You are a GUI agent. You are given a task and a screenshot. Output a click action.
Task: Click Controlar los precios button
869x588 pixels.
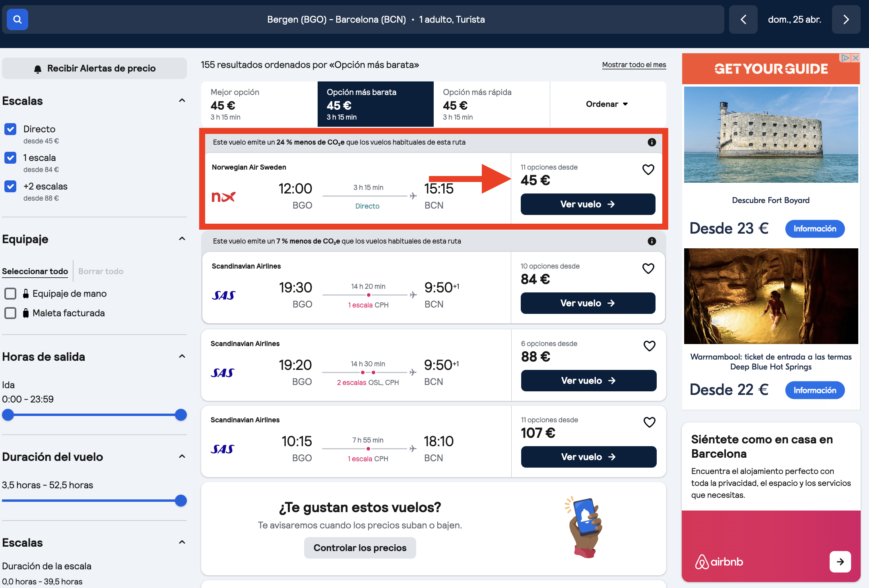click(x=360, y=548)
